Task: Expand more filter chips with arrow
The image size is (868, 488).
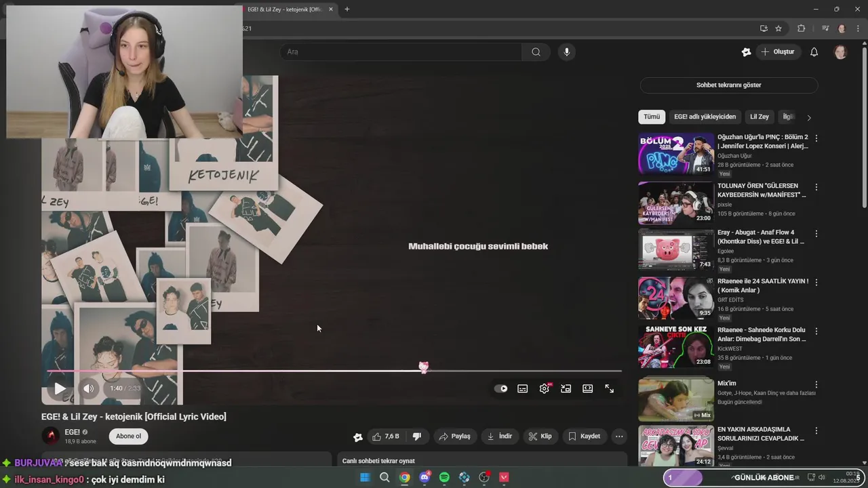Action: pyautogui.click(x=808, y=117)
